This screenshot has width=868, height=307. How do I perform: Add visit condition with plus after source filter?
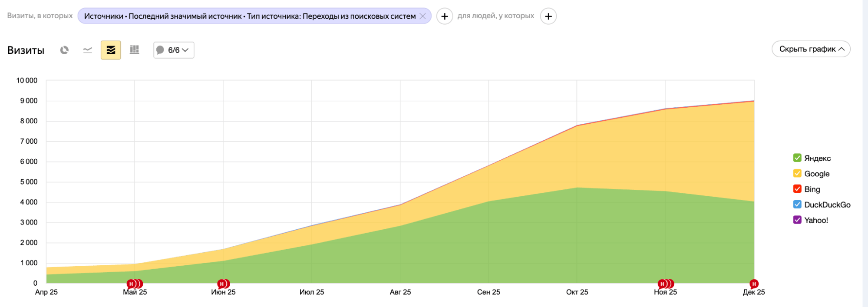pos(444,17)
